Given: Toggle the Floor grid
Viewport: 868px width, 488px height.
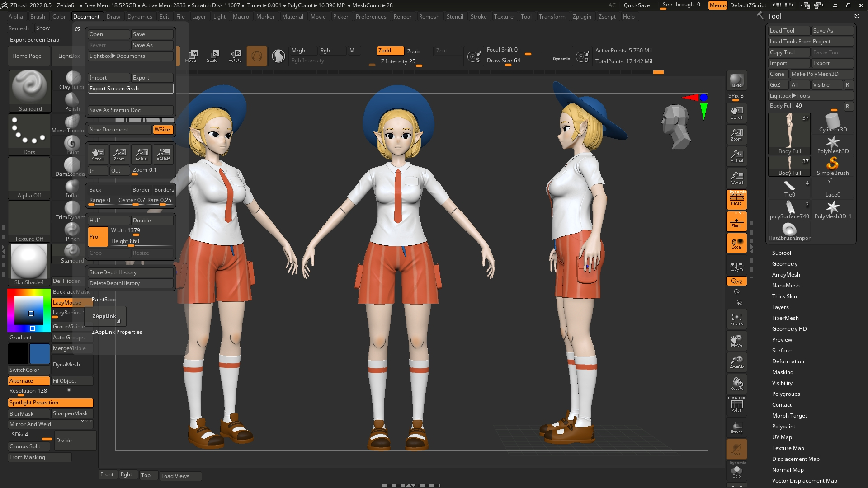Looking at the screenshot, I should click(736, 221).
